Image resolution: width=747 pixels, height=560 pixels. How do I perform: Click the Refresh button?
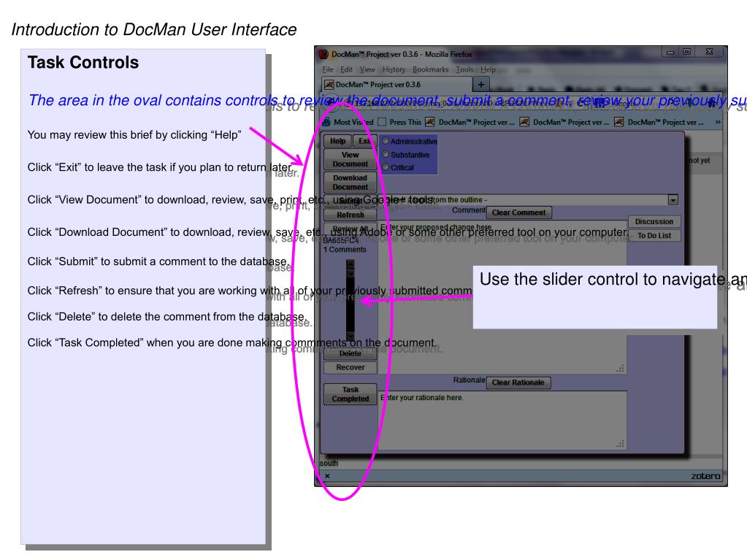pyautogui.click(x=350, y=215)
